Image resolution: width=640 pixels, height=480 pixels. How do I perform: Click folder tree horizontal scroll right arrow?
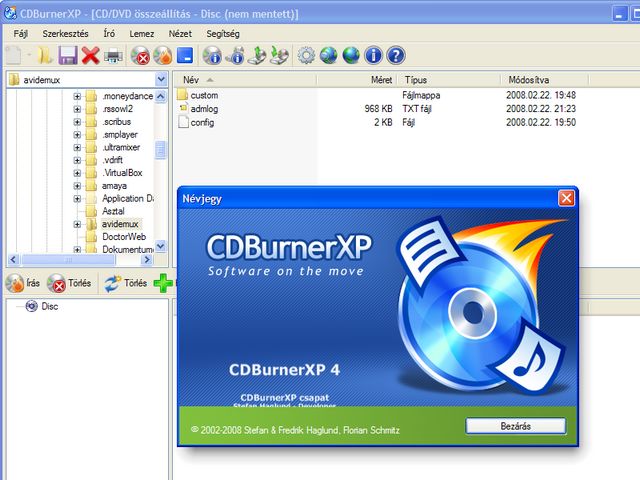[x=147, y=259]
